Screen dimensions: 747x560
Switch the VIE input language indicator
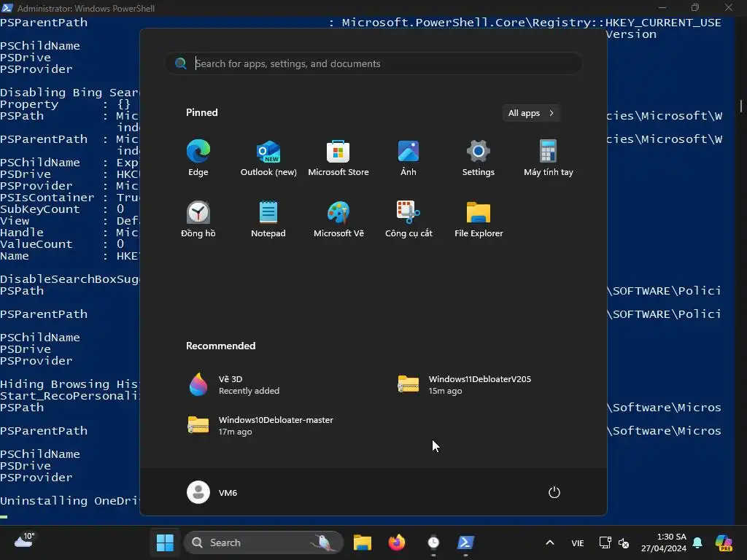[x=578, y=542]
